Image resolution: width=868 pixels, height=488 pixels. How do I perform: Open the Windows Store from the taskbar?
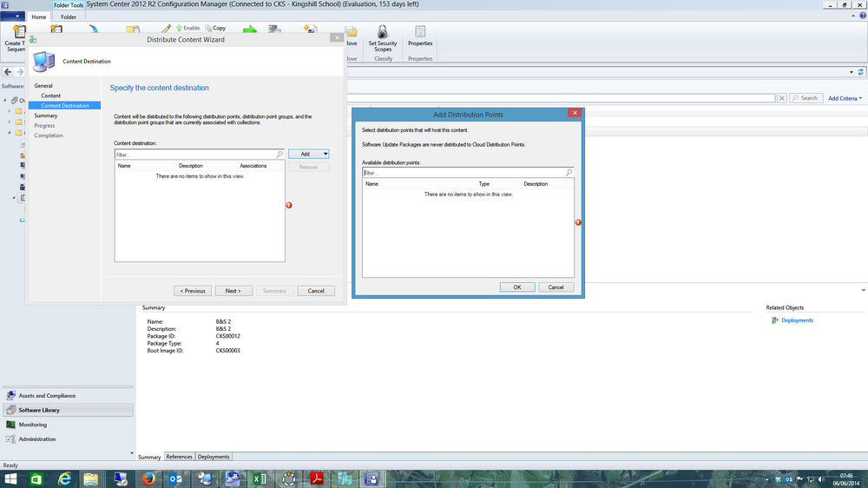click(36, 478)
